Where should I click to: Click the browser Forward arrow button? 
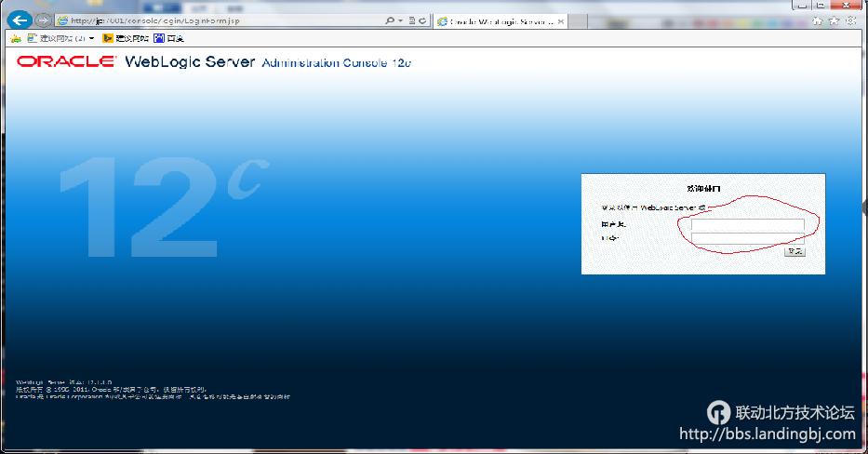tap(43, 20)
